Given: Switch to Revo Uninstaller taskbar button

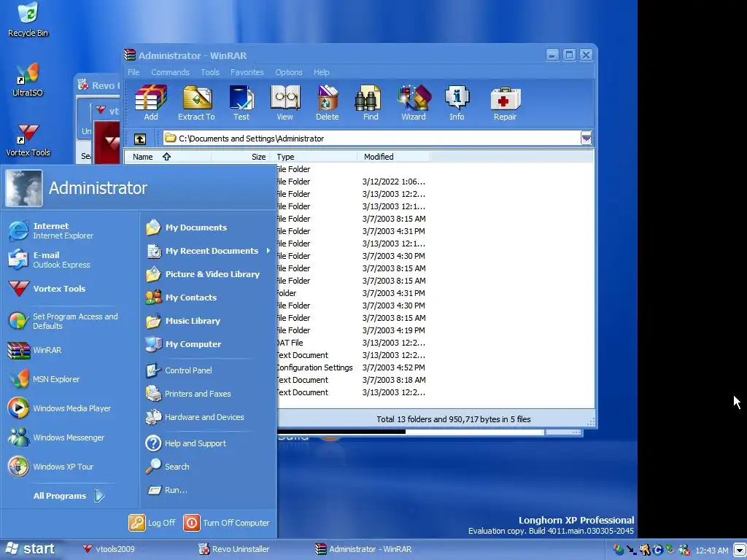Looking at the screenshot, I should click(234, 549).
